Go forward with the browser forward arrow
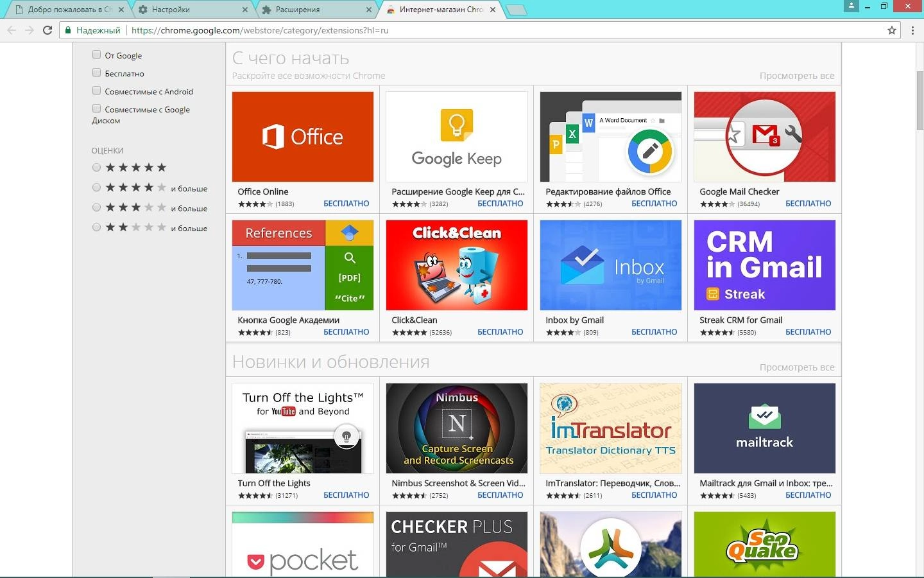Viewport: 924px width, 578px height. point(29,30)
